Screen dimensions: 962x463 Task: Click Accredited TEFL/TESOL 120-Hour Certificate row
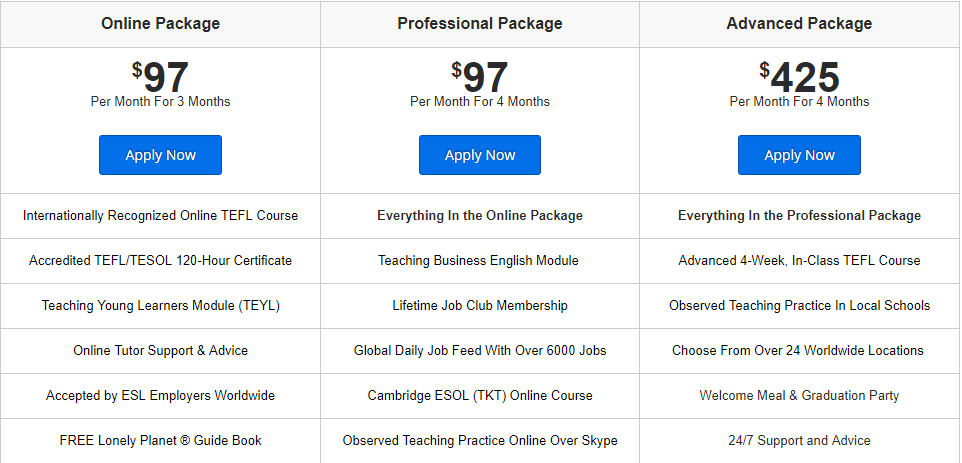(x=161, y=261)
